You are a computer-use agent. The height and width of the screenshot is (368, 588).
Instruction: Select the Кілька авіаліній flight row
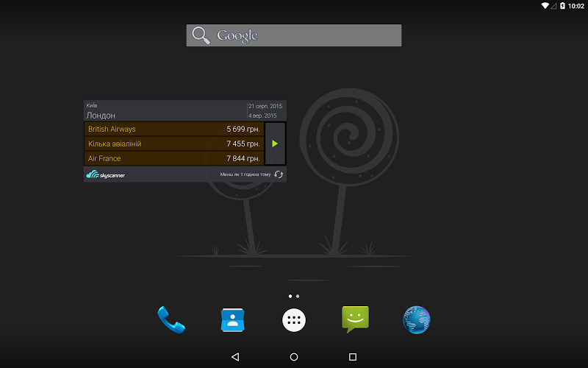[x=174, y=144]
